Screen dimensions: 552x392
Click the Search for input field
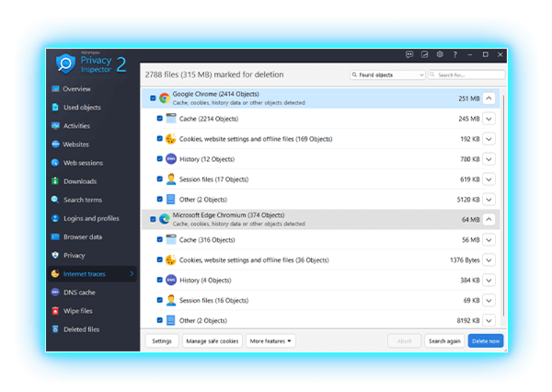pos(466,75)
